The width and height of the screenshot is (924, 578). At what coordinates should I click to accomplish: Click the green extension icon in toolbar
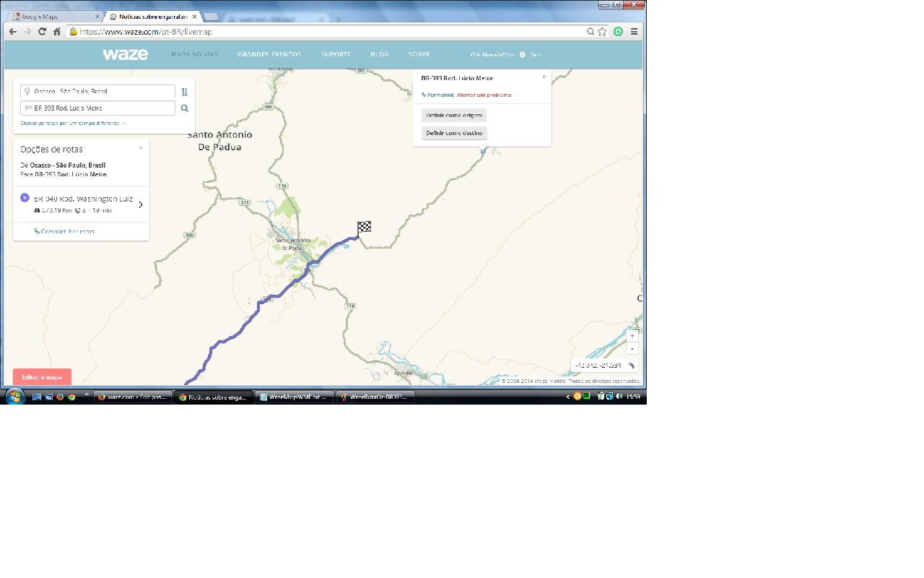618,32
